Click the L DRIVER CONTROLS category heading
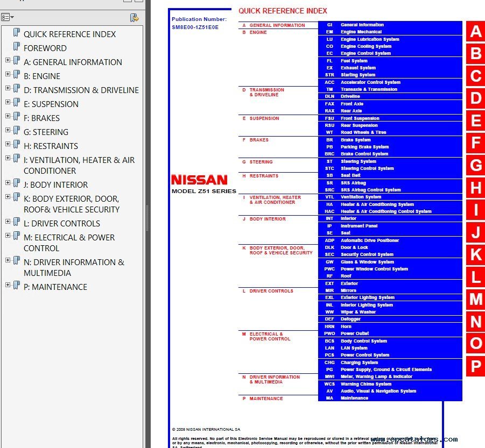Viewport: 485px width, 448px height. pos(268,291)
